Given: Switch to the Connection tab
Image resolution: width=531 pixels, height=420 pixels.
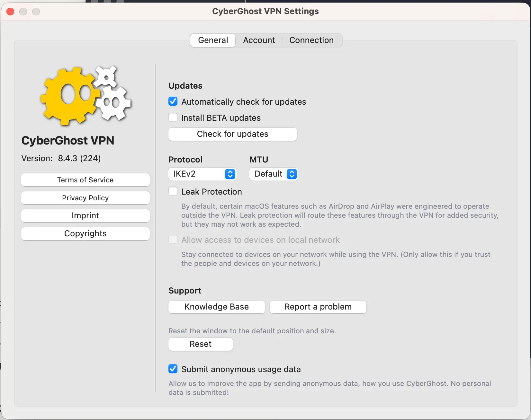Looking at the screenshot, I should (311, 40).
